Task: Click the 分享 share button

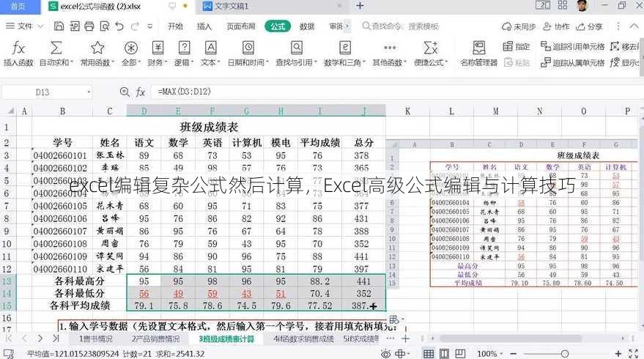Action: point(589,26)
